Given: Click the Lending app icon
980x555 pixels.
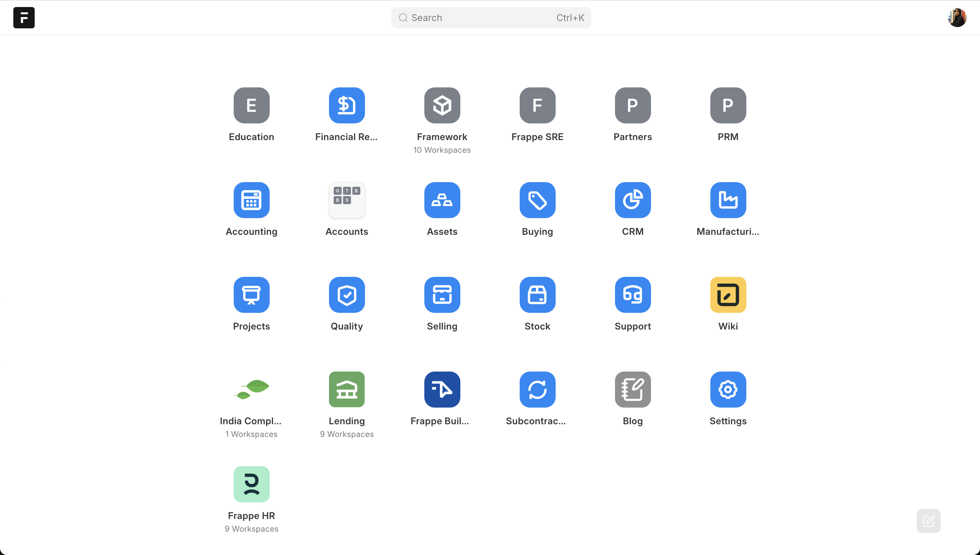Looking at the screenshot, I should coord(347,390).
